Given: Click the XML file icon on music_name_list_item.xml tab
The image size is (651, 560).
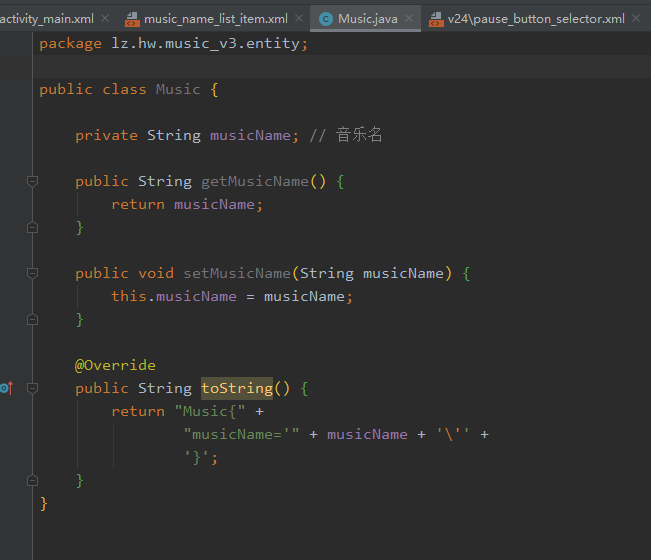Looking at the screenshot, I should 132,19.
